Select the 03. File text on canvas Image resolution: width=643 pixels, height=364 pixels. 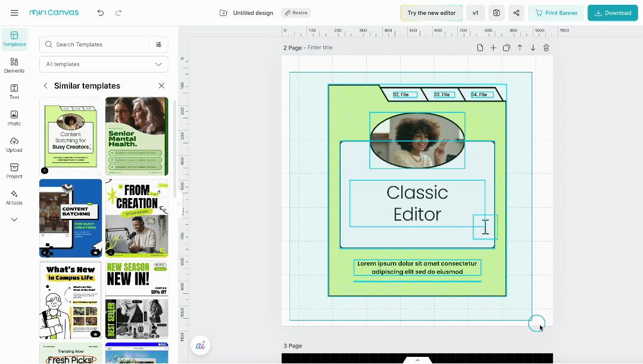(x=445, y=95)
